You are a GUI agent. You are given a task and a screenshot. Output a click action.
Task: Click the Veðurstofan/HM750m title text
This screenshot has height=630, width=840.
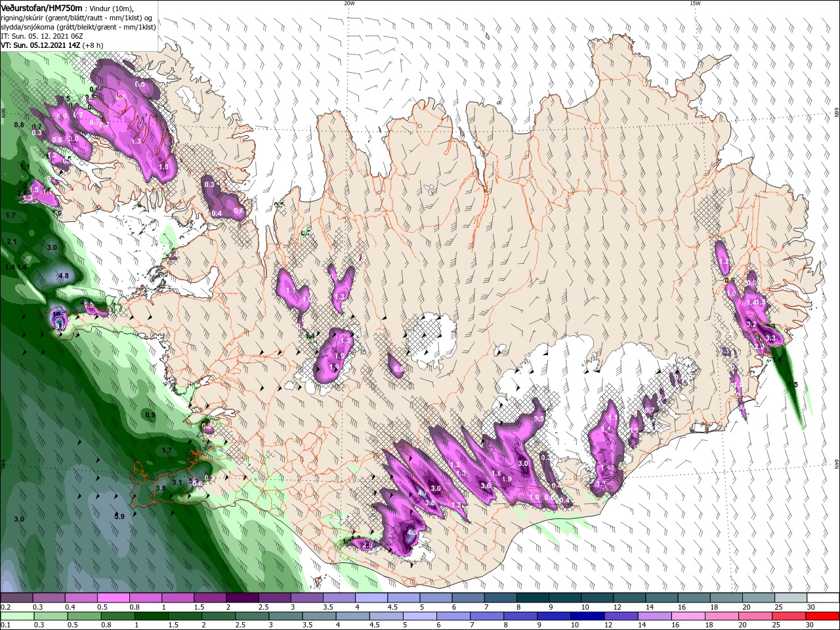click(41, 7)
